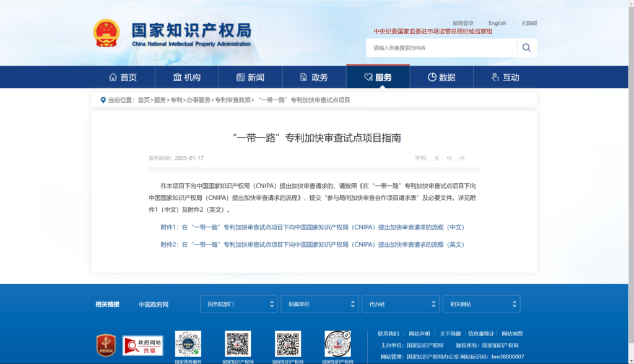
Task: Click the national emblem logo
Action: pos(106,33)
